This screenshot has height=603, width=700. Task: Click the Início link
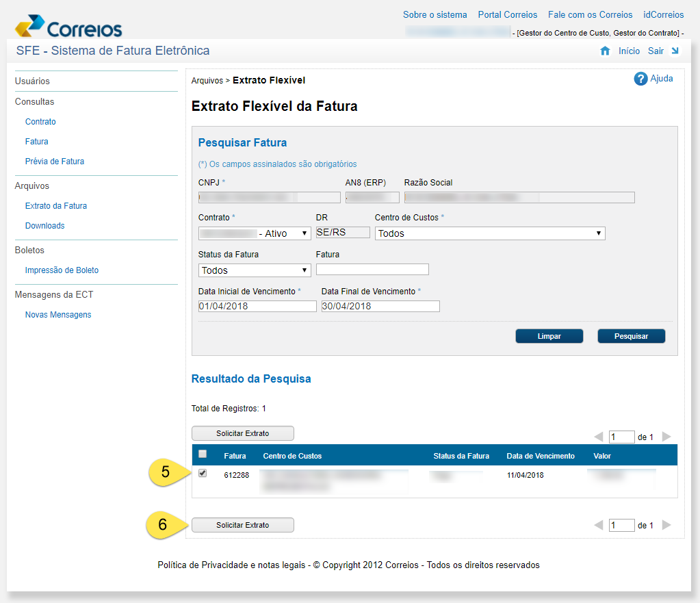click(x=629, y=51)
